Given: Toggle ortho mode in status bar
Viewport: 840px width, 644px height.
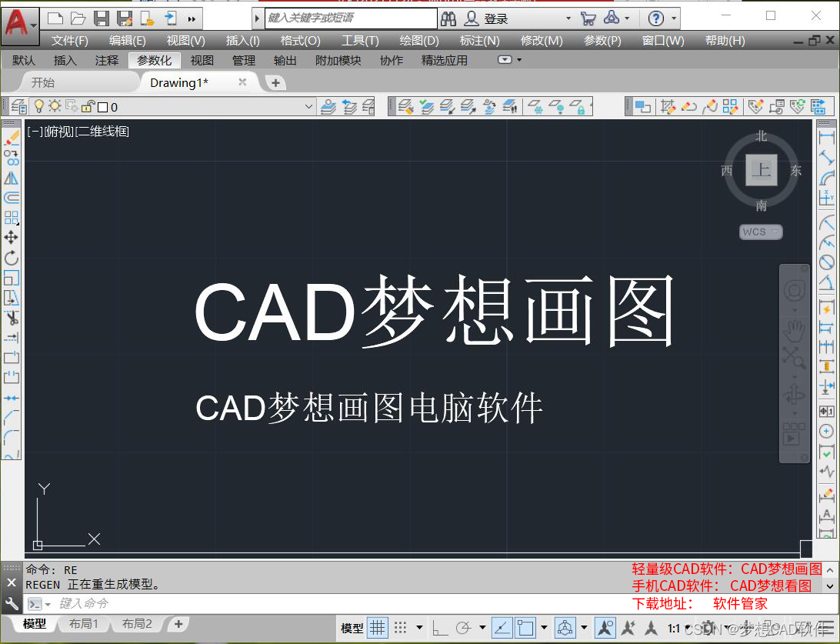Looking at the screenshot, I should pyautogui.click(x=440, y=627).
